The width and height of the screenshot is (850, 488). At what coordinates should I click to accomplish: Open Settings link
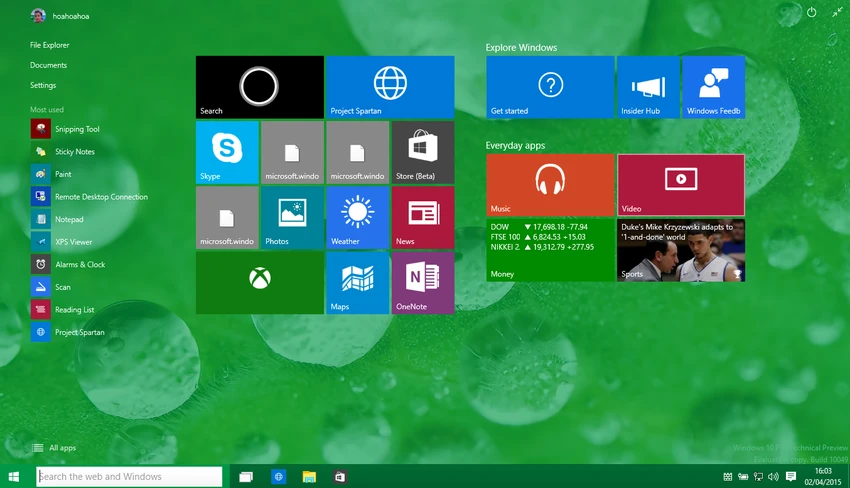pyautogui.click(x=43, y=85)
